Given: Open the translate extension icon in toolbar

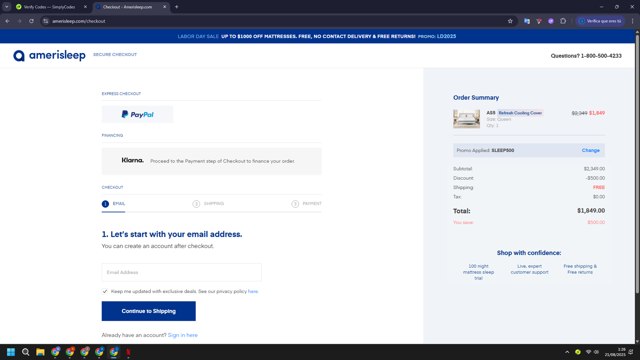Looking at the screenshot, I should [527, 21].
